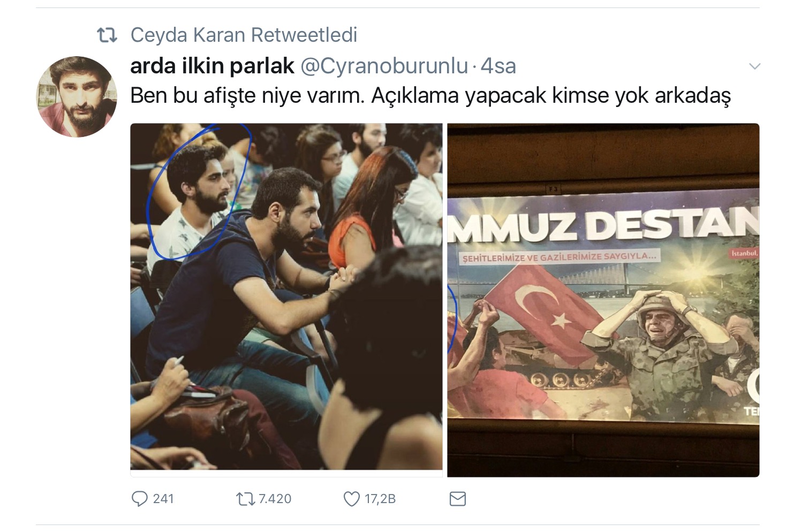
Task: Open arda ilkin parlak profile name
Action: coord(212,66)
